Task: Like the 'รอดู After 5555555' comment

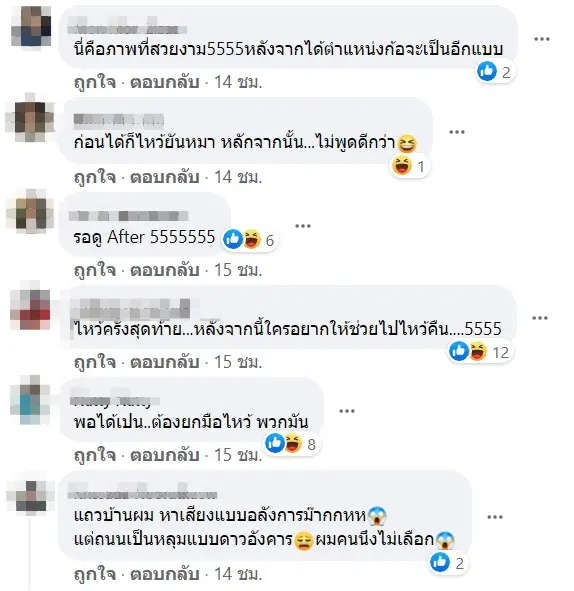Action: (95, 270)
